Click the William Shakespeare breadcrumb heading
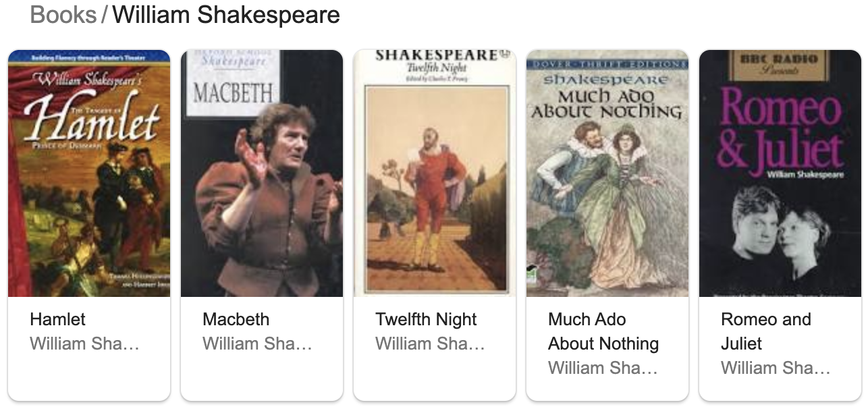This screenshot has width=868, height=413. click(226, 15)
